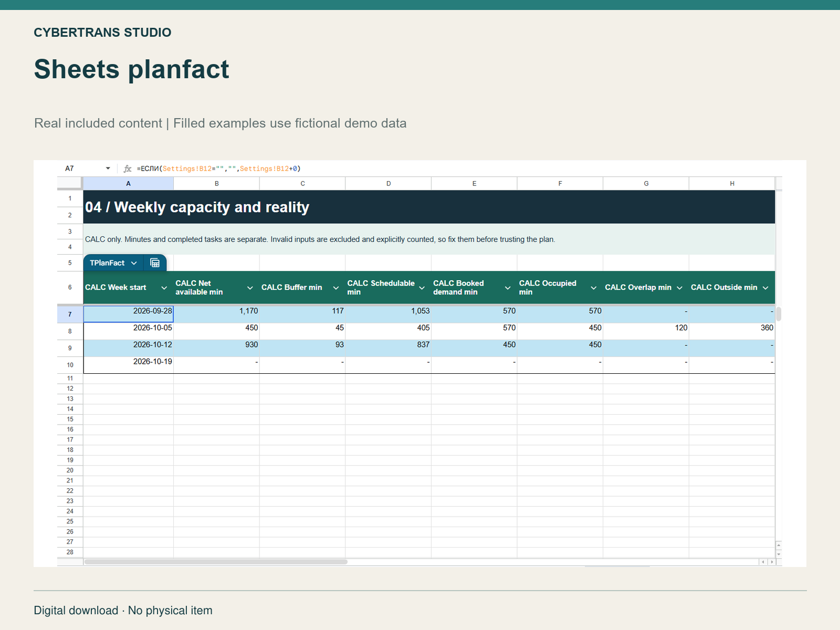Open CALC Overlap min filter dropdown

pos(679,288)
